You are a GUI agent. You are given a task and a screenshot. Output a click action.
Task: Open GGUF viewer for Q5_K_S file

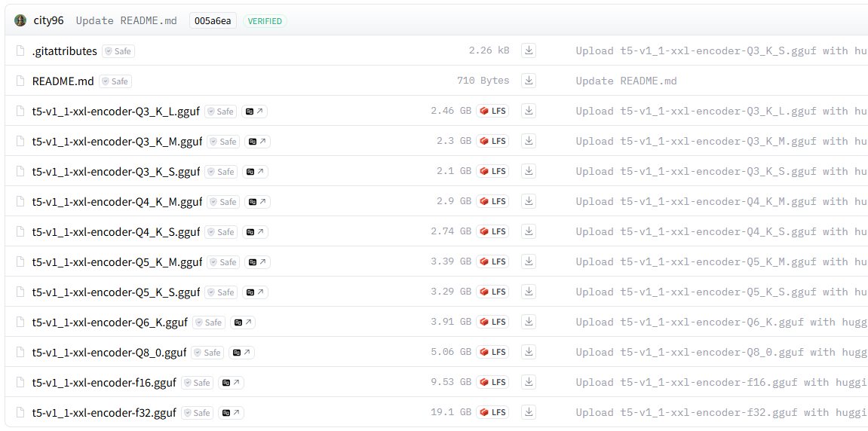click(x=255, y=292)
